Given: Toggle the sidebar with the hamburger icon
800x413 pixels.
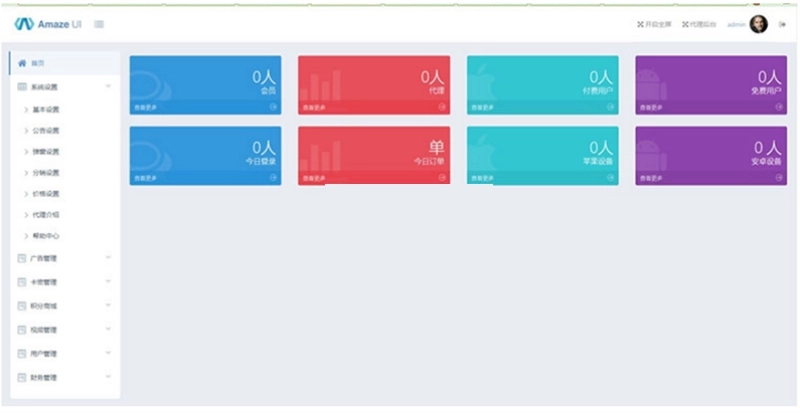Looking at the screenshot, I should [x=99, y=24].
